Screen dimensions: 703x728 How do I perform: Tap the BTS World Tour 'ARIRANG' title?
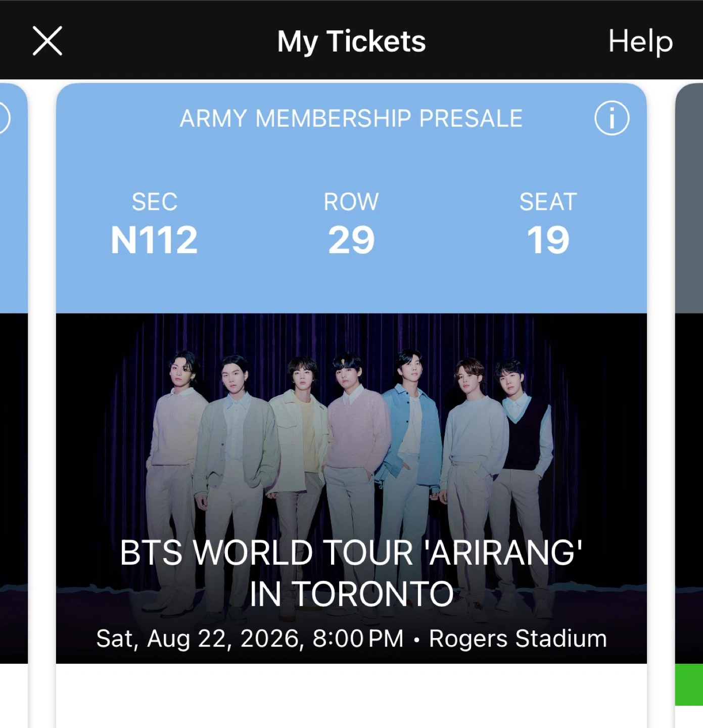351,572
